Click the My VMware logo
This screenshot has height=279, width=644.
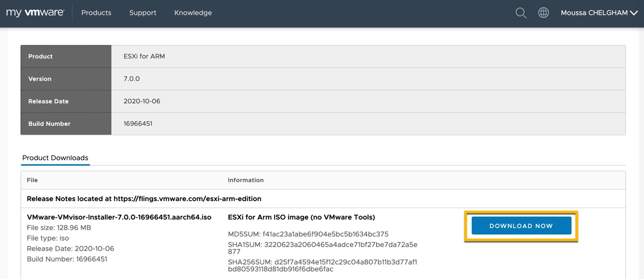(35, 13)
